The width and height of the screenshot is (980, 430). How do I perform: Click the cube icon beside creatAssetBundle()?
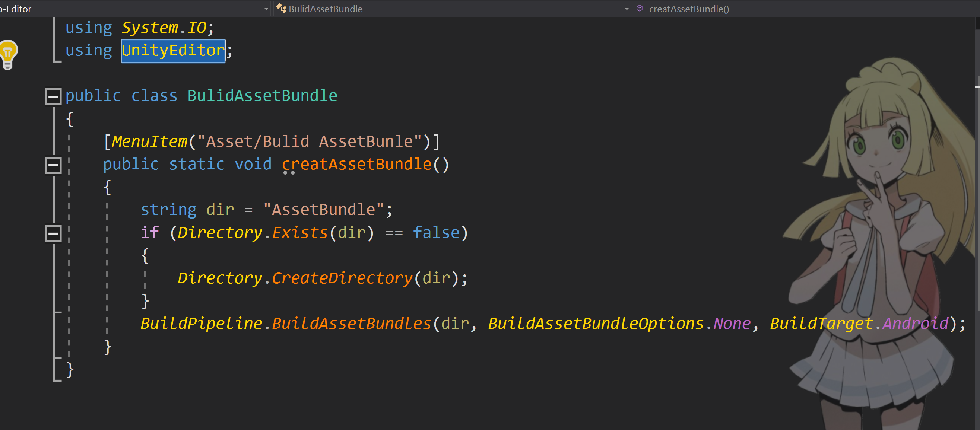click(640, 9)
